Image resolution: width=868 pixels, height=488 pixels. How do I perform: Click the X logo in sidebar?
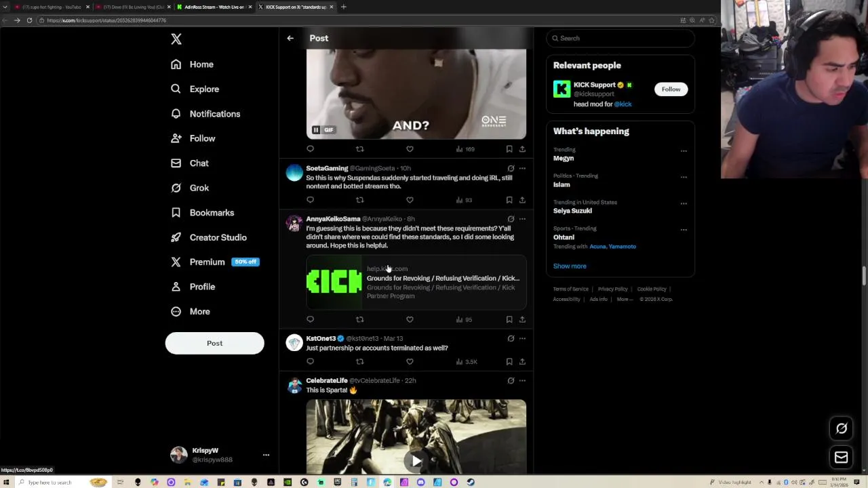[176, 39]
